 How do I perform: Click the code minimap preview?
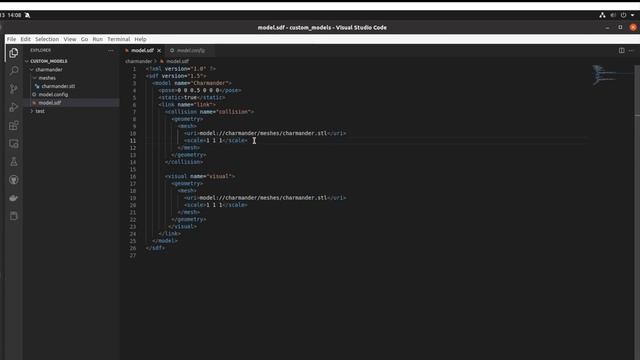click(x=611, y=75)
